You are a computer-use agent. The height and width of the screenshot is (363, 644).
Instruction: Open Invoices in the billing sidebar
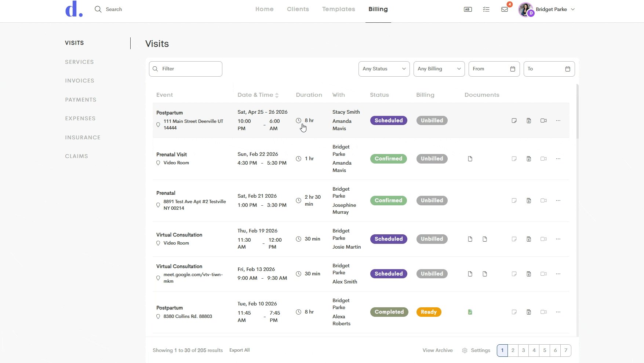tap(80, 81)
